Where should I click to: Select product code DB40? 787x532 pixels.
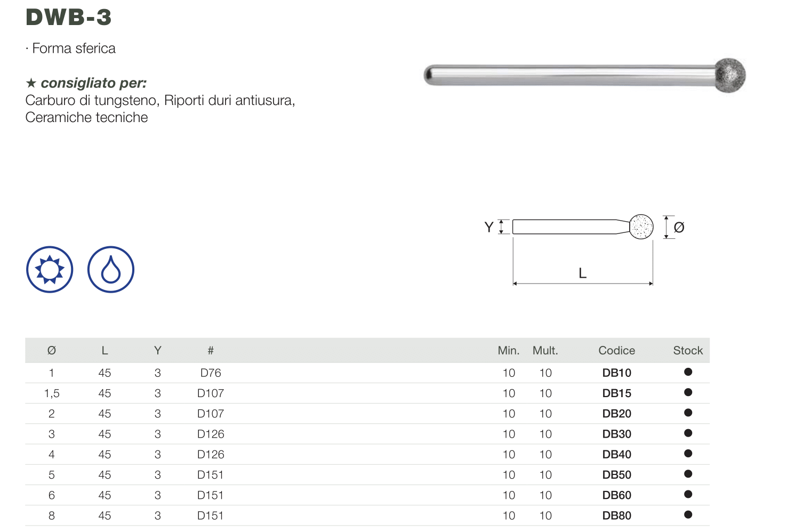(616, 455)
